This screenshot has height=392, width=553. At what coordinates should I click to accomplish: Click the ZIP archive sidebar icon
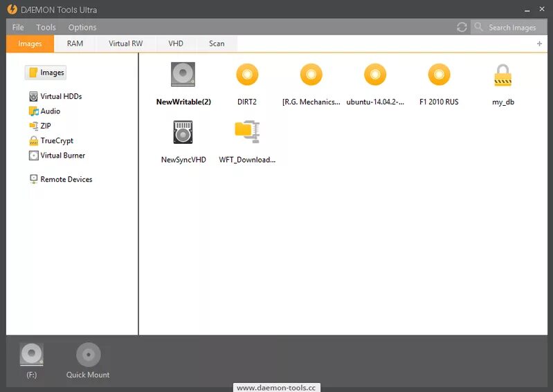33,126
